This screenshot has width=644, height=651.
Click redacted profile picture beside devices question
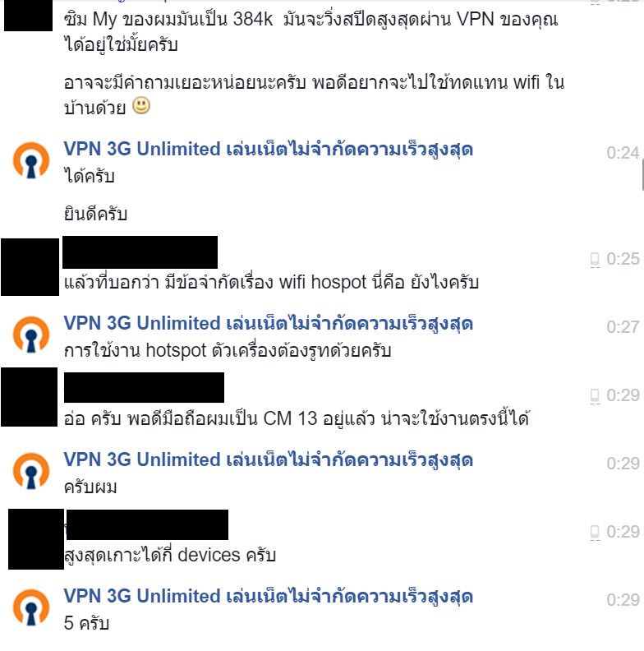[x=36, y=539]
